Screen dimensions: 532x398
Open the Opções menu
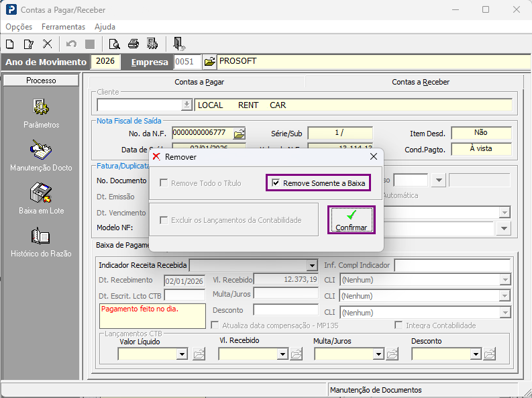(19, 27)
